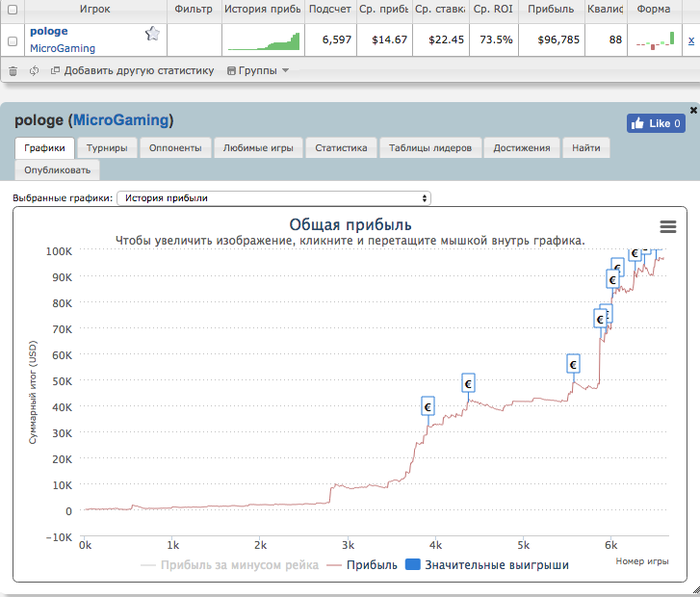Click the История прибыли column header
The height and width of the screenshot is (597, 700).
tap(262, 9)
